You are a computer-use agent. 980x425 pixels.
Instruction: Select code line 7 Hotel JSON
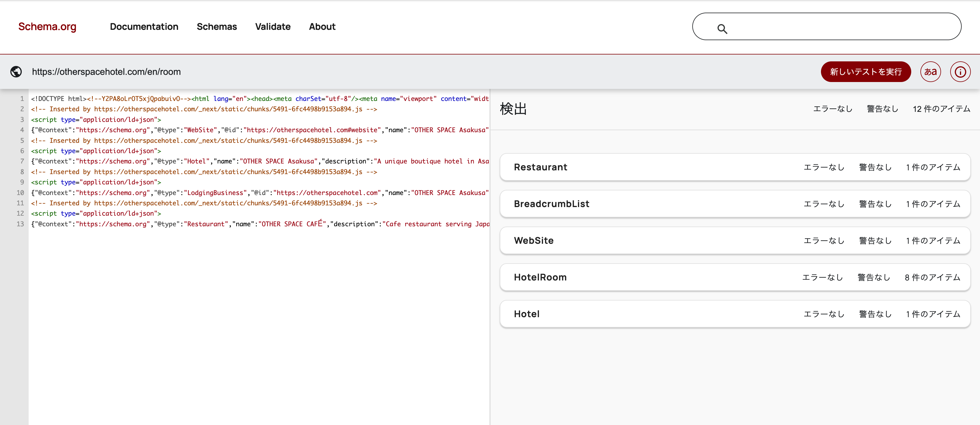260,161
